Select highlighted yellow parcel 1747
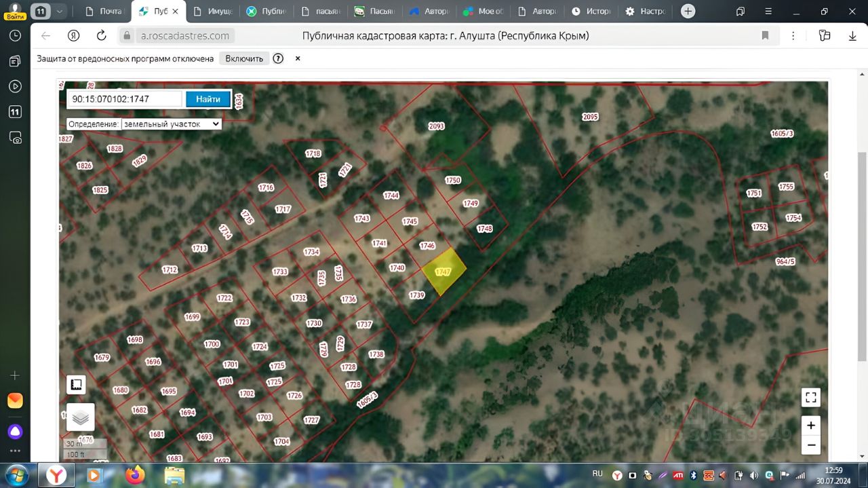The height and width of the screenshot is (488, 868). tap(444, 271)
